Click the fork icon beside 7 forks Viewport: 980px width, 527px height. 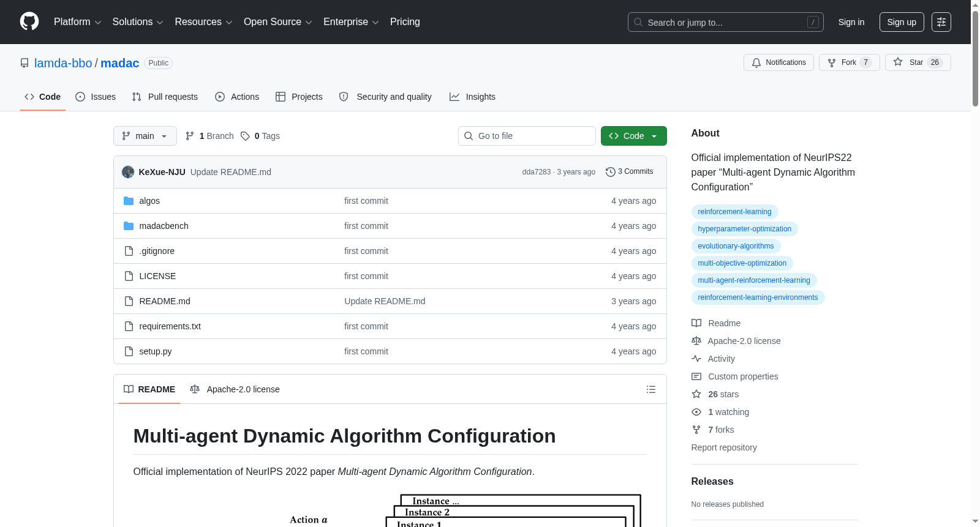[696, 430]
